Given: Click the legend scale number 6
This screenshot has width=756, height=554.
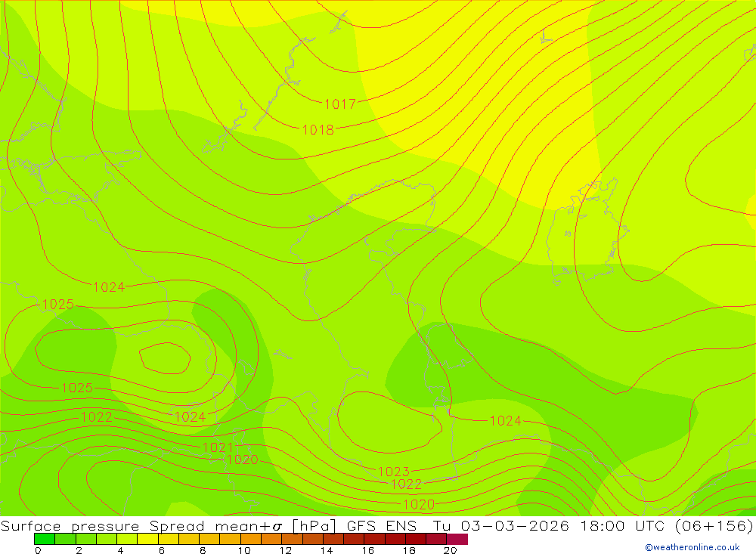Looking at the screenshot, I should (x=162, y=550).
